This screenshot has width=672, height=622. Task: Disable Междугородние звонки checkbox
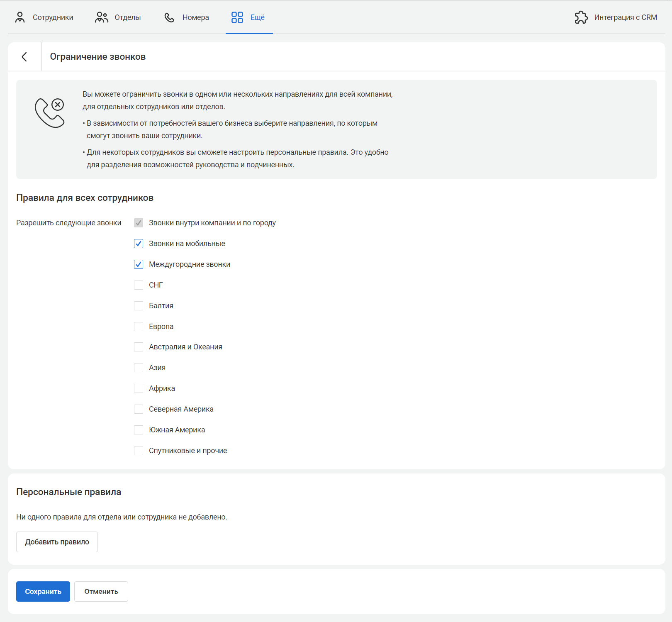[x=139, y=264]
